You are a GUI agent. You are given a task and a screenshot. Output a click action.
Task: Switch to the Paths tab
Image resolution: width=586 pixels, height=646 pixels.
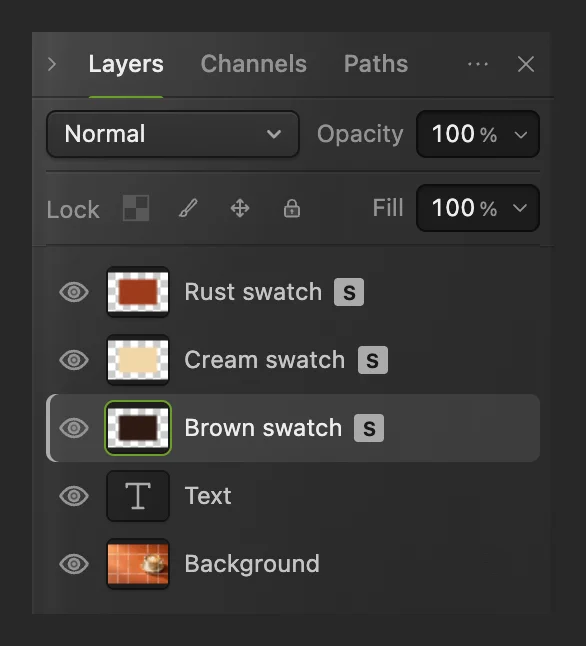pos(376,64)
